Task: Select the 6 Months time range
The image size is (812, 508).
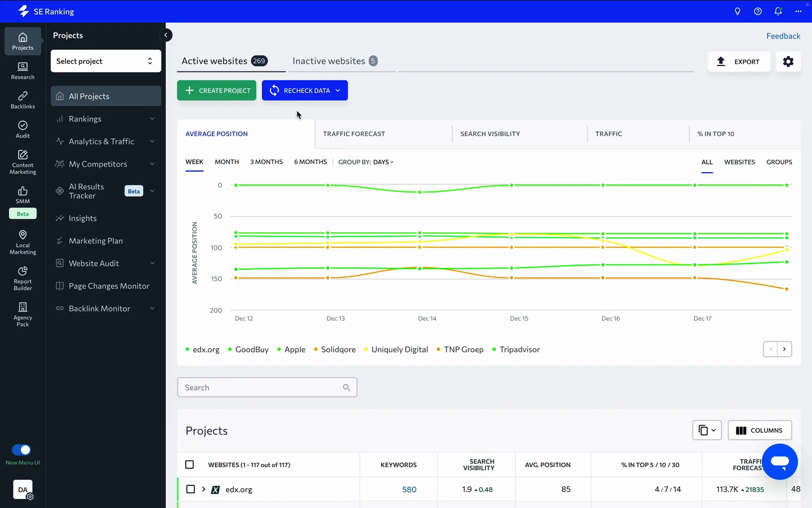Action: [x=310, y=162]
